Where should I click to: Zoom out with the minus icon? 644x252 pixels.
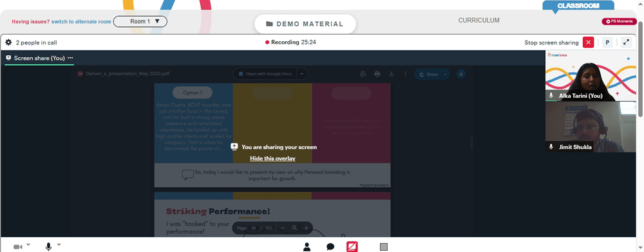(283, 228)
